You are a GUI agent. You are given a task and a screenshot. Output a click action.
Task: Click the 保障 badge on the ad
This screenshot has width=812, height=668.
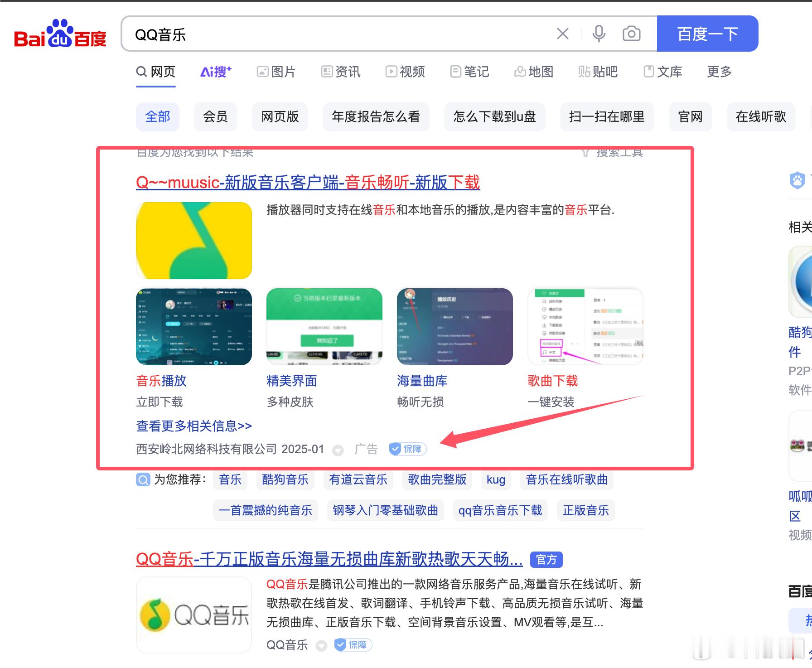(x=408, y=449)
